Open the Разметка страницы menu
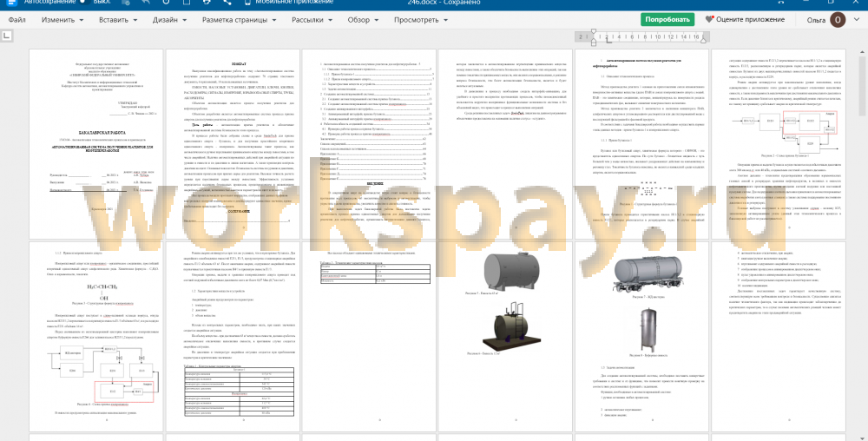This screenshot has width=868, height=441. coord(240,20)
